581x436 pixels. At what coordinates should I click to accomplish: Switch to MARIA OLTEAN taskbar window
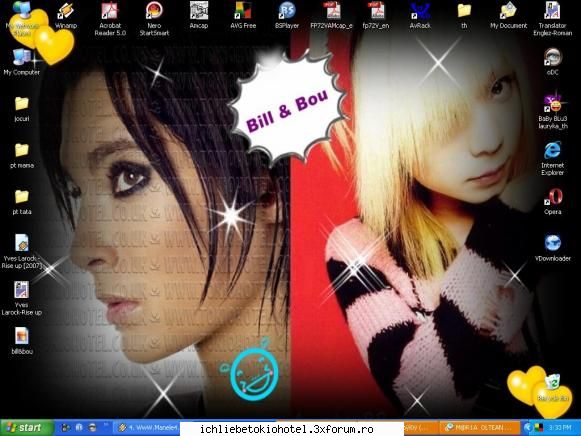479,428
